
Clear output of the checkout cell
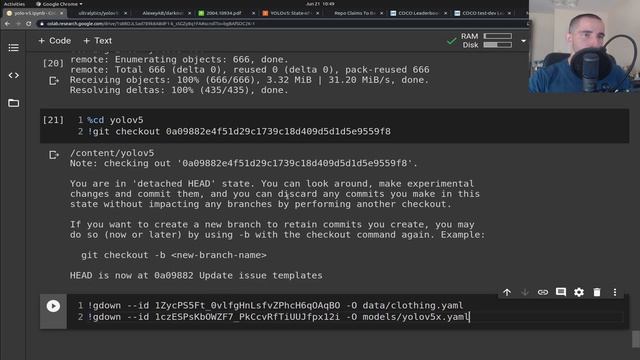53,155
